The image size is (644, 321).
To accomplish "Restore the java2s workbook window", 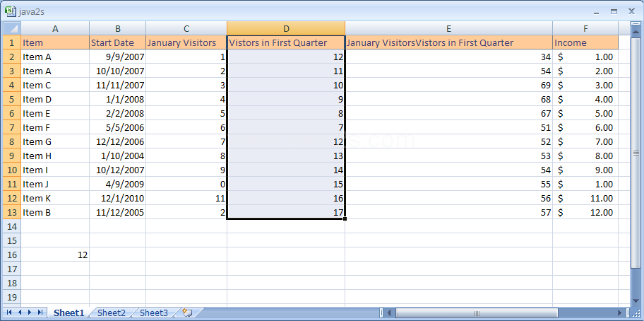I will coord(614,12).
